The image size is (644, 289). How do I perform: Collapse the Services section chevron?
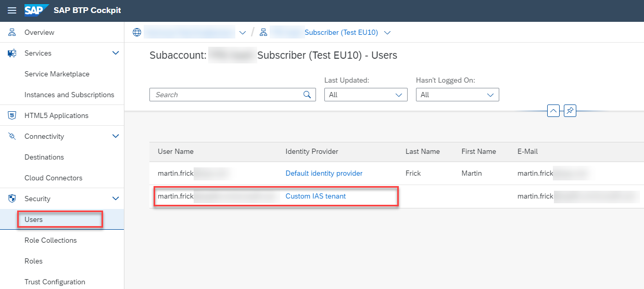[x=116, y=53]
